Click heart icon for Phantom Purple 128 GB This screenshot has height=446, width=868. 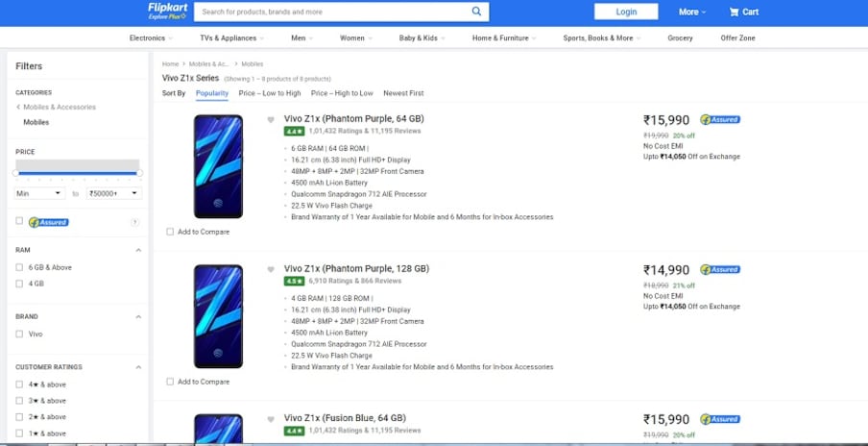(x=272, y=269)
